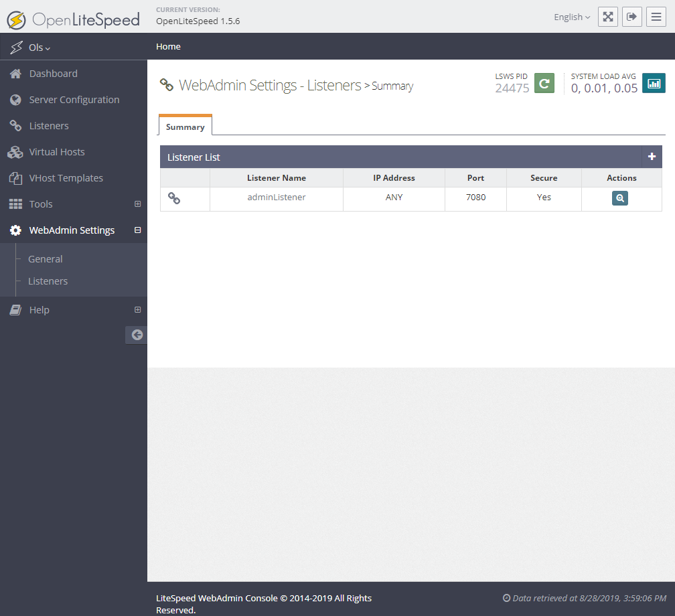Viewport: 675px width, 616px height.
Task: Click the VHost Templates clipboard icon
Action: point(15,178)
